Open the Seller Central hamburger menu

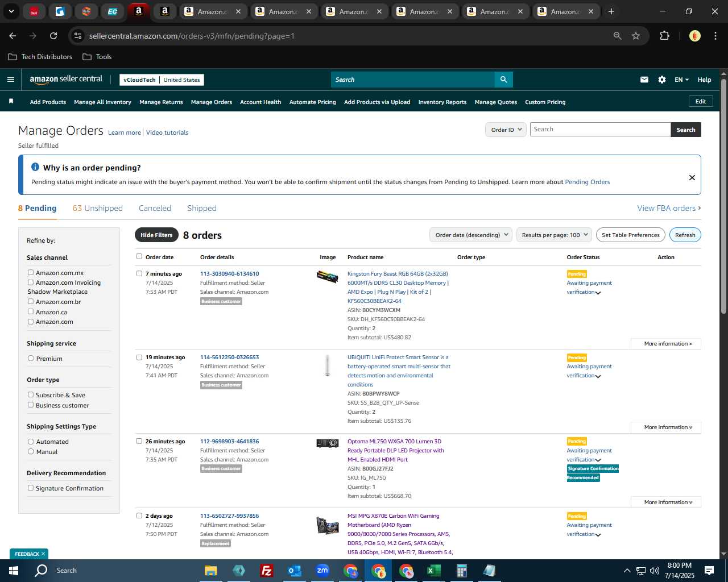tap(11, 80)
